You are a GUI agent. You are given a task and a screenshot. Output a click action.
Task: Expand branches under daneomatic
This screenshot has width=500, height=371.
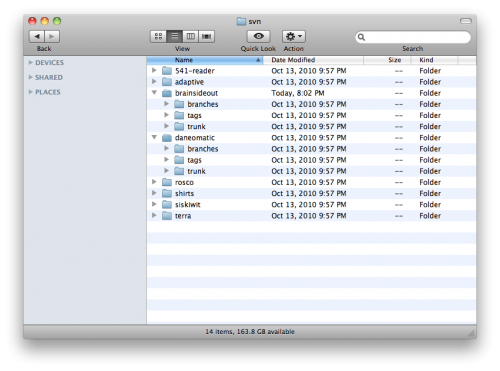pyautogui.click(x=166, y=148)
